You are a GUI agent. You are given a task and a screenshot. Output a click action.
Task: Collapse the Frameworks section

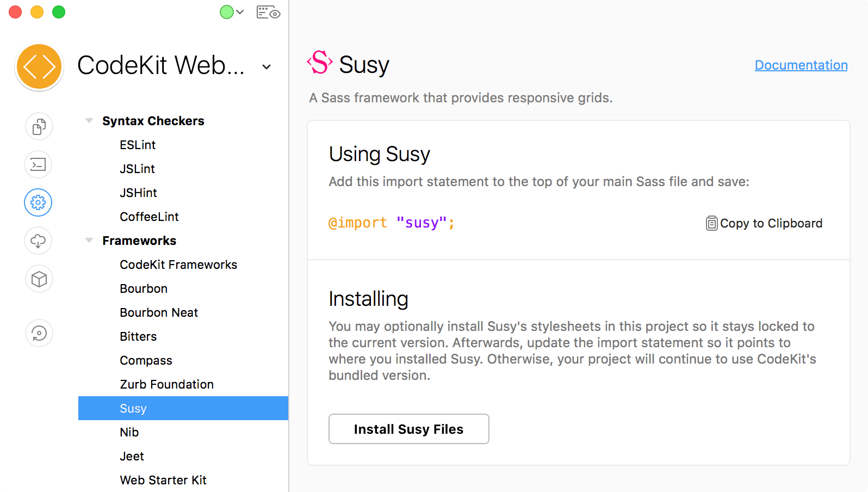pos(89,241)
